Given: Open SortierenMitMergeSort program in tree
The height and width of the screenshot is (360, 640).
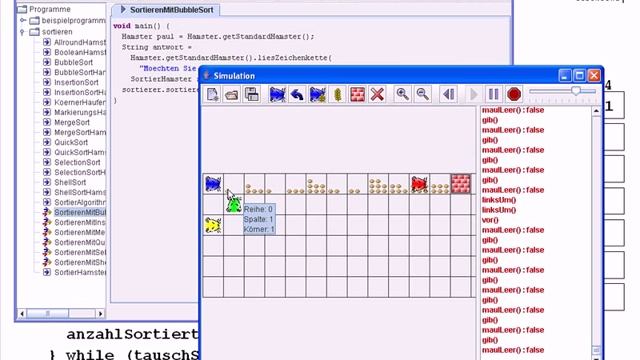Looking at the screenshot, I should (x=74, y=232).
